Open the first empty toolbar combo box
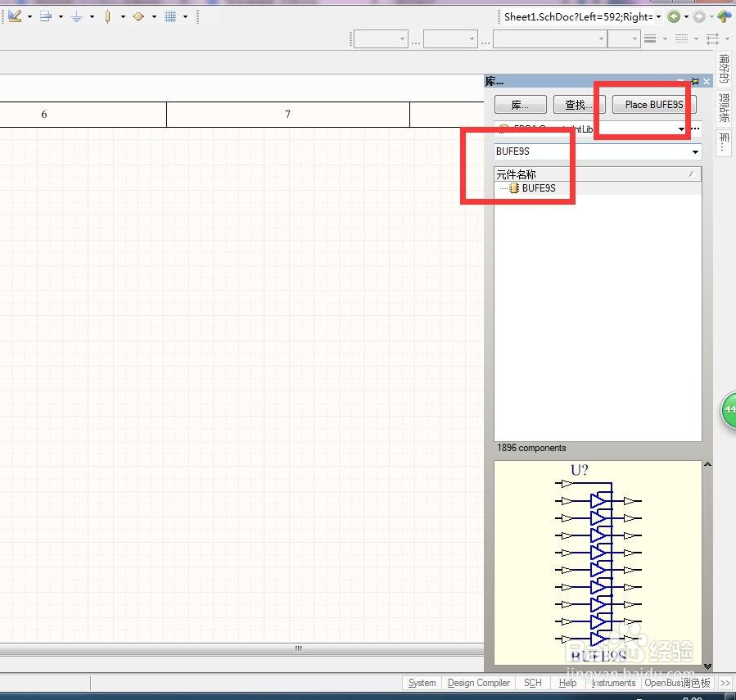The image size is (736, 700). (381, 39)
